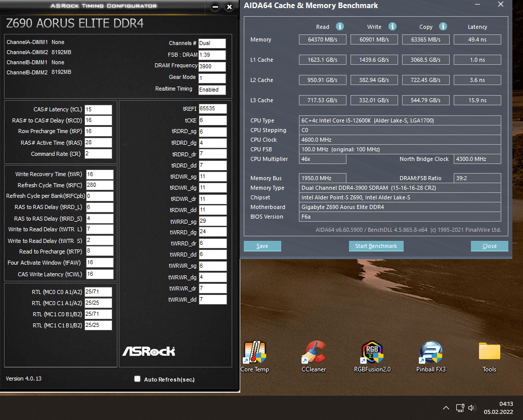Click the RTL (MC1 C1 B1/B2) field
This screenshot has height=420, width=523.
[99, 325]
